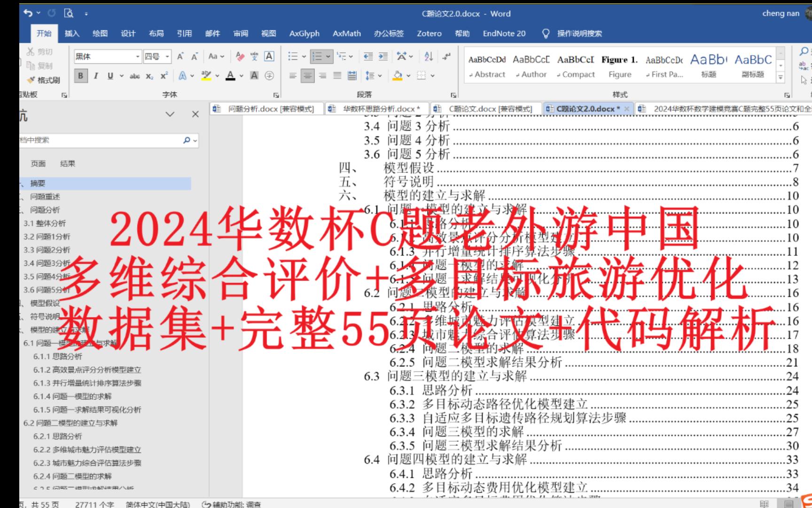Apply the Author style from the gallery
This screenshot has width=812, height=508.
tap(531, 67)
